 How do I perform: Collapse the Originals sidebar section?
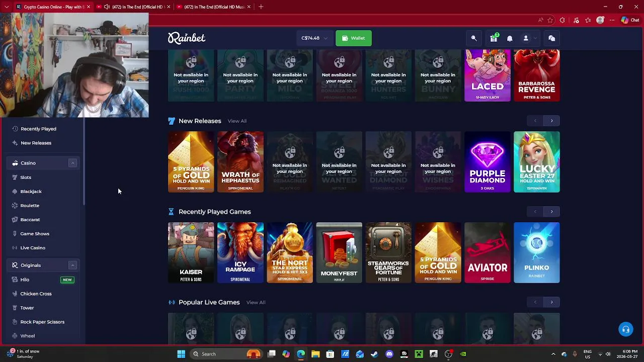click(72, 265)
